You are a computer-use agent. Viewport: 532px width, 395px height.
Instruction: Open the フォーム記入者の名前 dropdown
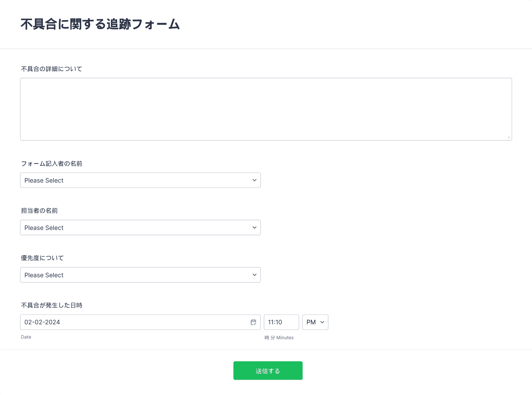(140, 180)
